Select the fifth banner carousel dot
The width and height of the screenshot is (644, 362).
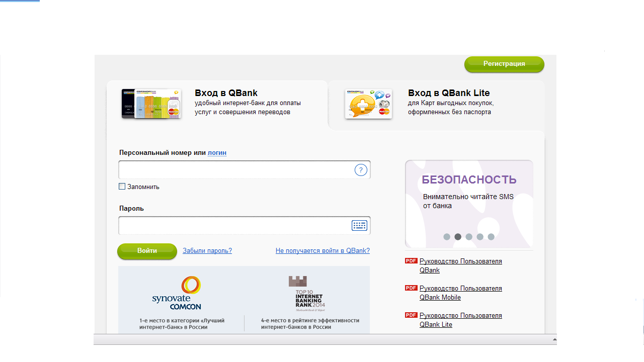(491, 237)
